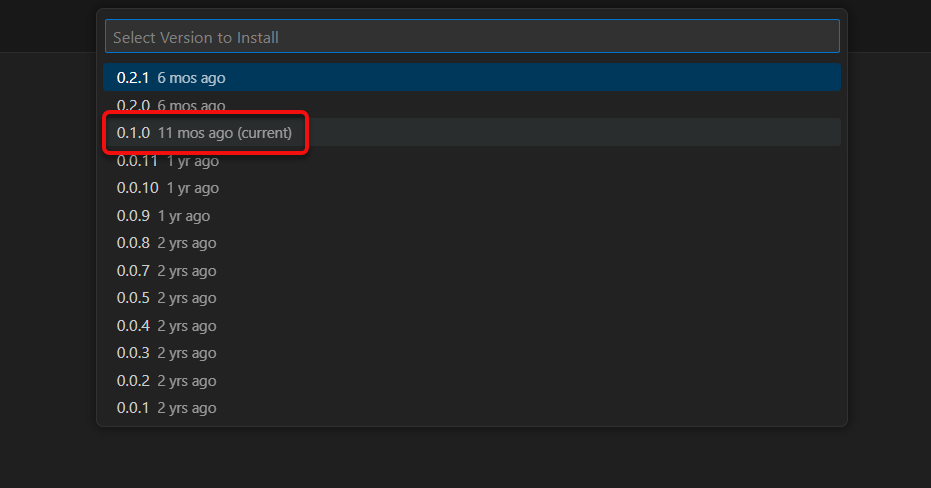This screenshot has height=488, width=931.
Task: Select version 0.0.2
Action: coord(133,380)
